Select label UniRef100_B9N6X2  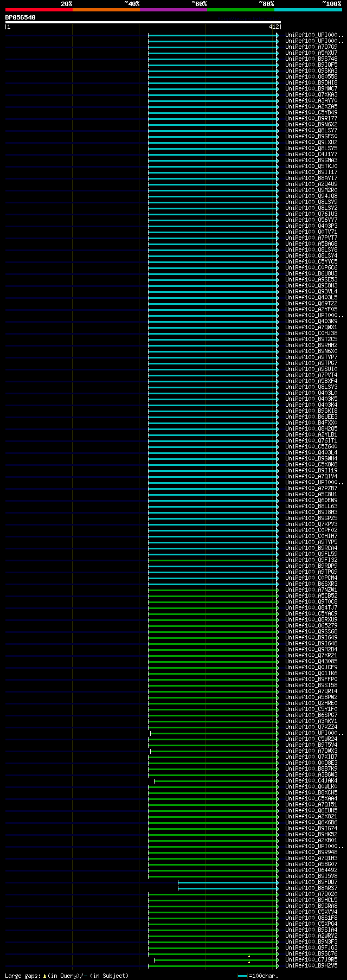[x=311, y=125]
